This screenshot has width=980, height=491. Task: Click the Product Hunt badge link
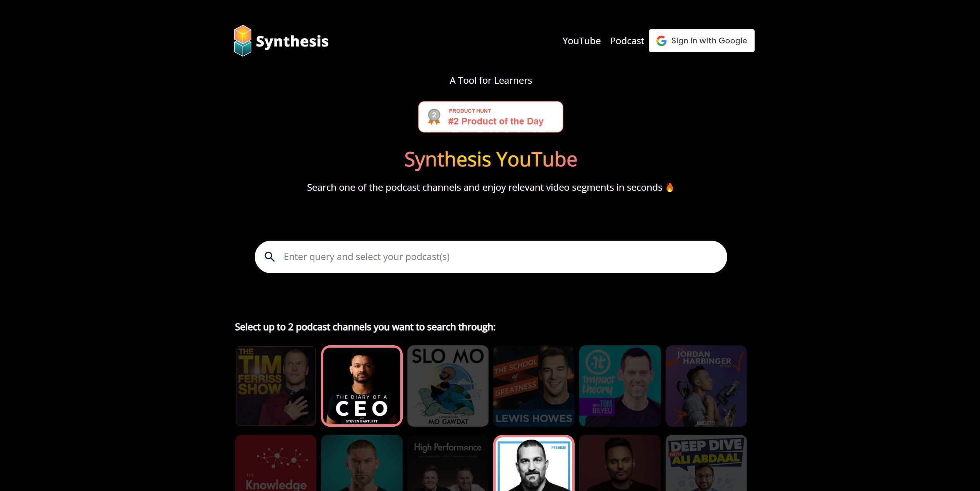pyautogui.click(x=490, y=117)
